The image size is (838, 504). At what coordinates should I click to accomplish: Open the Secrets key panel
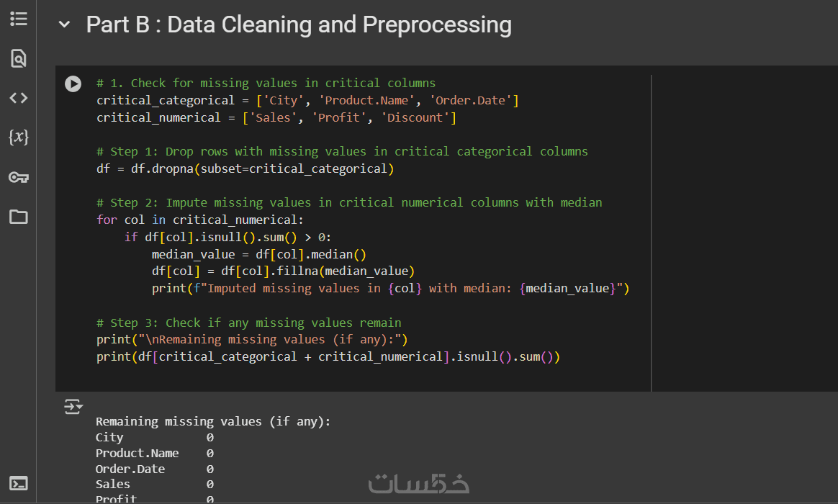click(x=19, y=177)
